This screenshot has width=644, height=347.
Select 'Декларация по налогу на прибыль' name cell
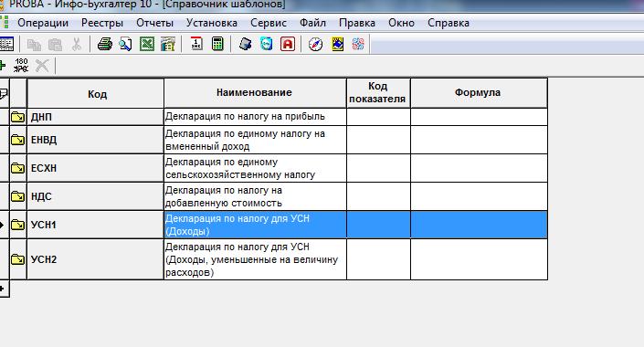click(x=255, y=117)
